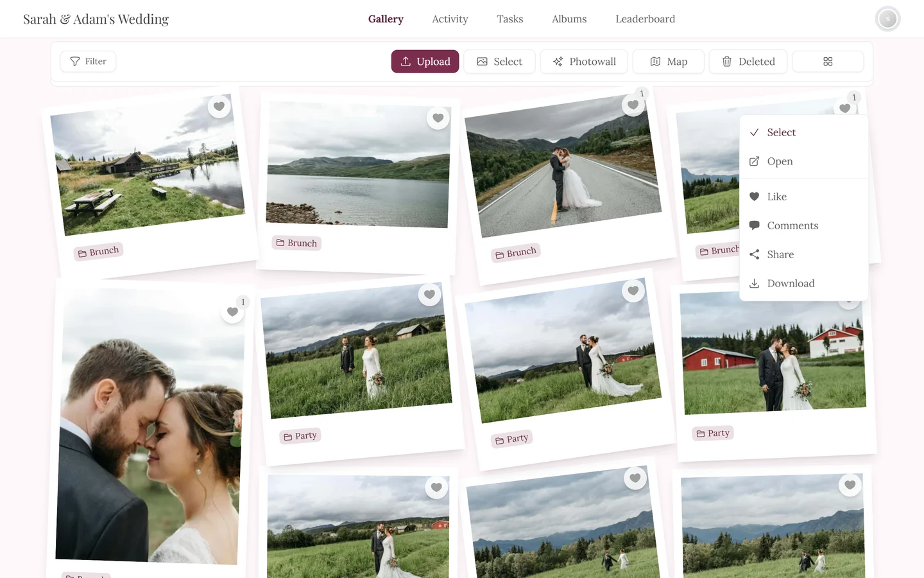Viewport: 924px width, 578px height.
Task: Click the Party tag under barn couple photo
Action: click(300, 436)
